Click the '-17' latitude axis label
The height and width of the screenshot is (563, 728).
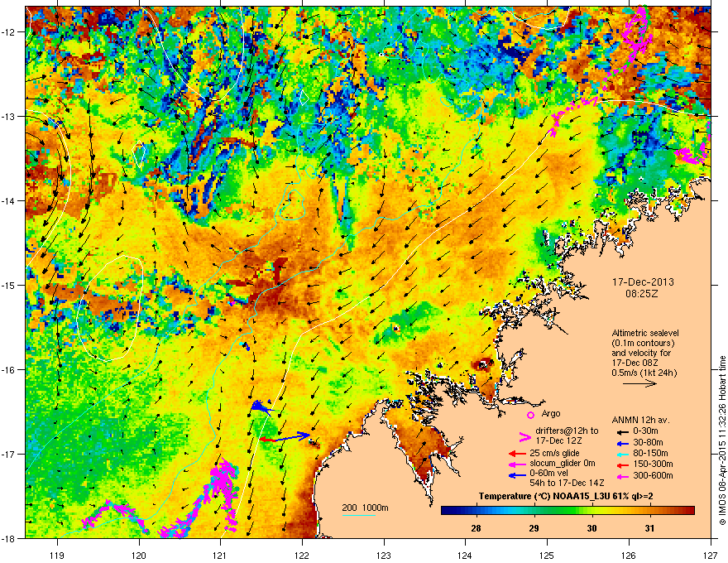click(x=8, y=454)
